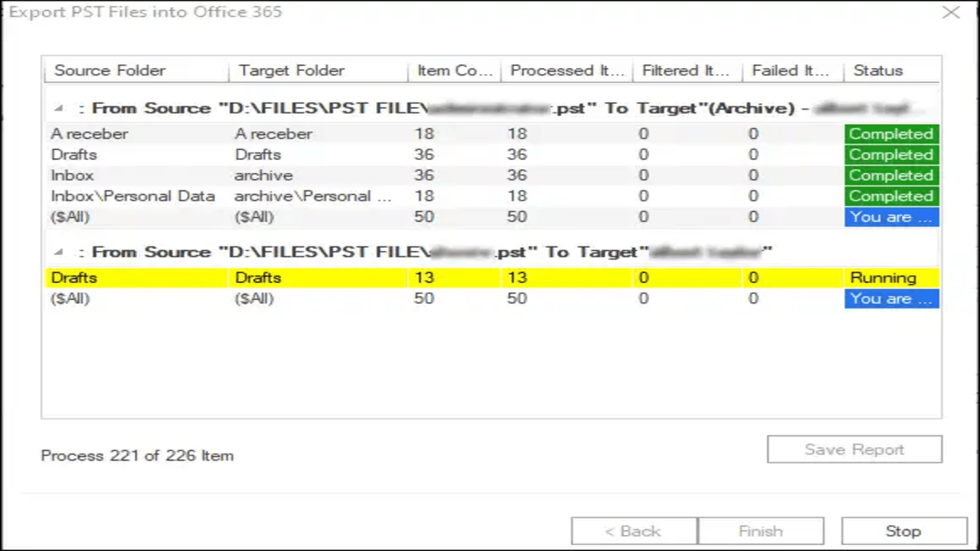Select source Drafts in the (Archive) group
Screen dimensions: 980x551
(x=73, y=155)
